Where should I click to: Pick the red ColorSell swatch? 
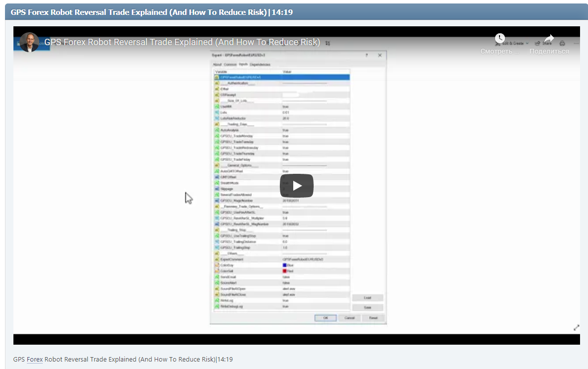click(284, 271)
